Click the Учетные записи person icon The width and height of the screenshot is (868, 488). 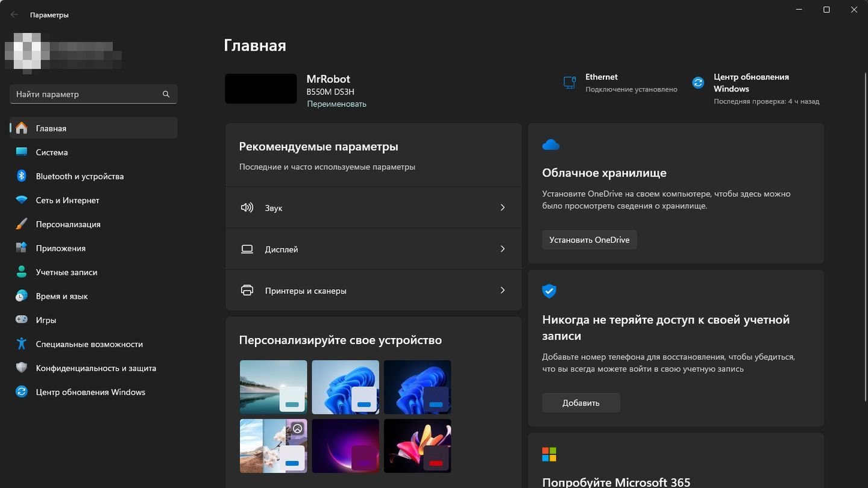(22, 272)
